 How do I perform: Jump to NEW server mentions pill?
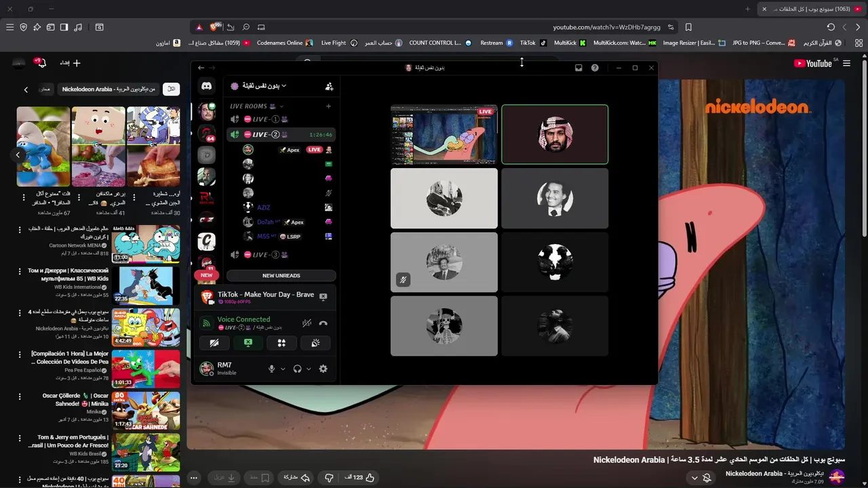tap(206, 275)
